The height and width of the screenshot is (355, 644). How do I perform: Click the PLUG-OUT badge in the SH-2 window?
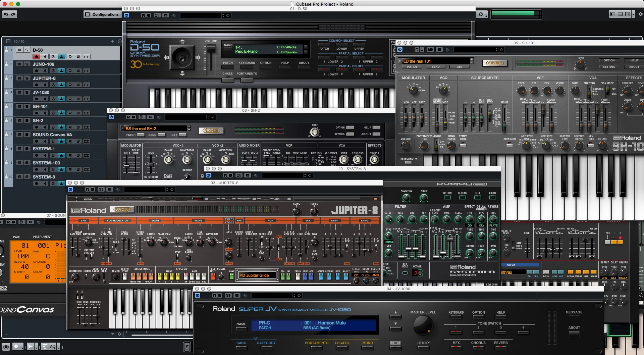[211, 131]
